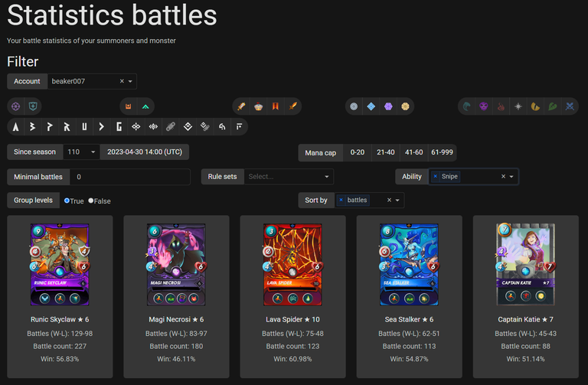Filter by dragon element gold icon
The image size is (588, 385).
click(x=535, y=106)
